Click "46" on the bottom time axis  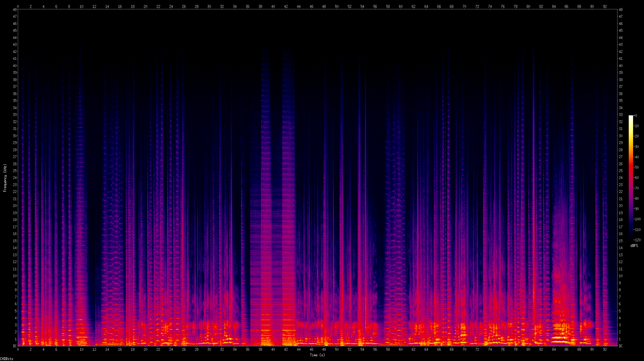[x=311, y=349]
